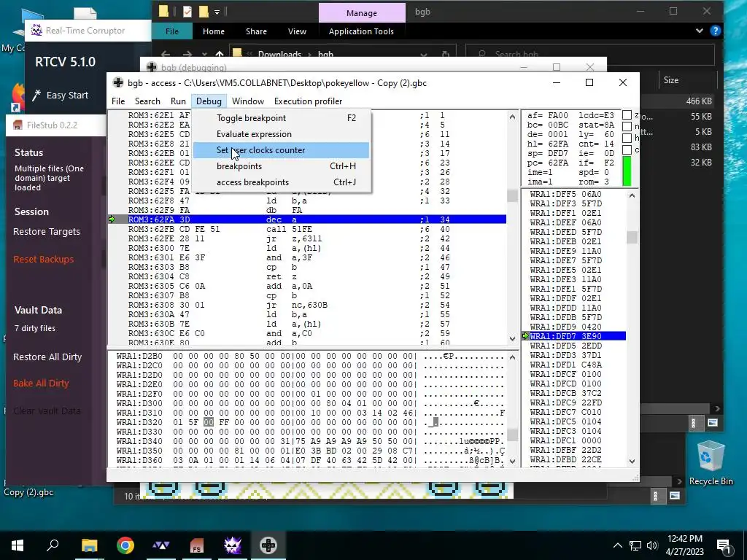The height and width of the screenshot is (560, 747).
Task: Select Evaluate expression menu entry
Action: pyautogui.click(x=281, y=134)
